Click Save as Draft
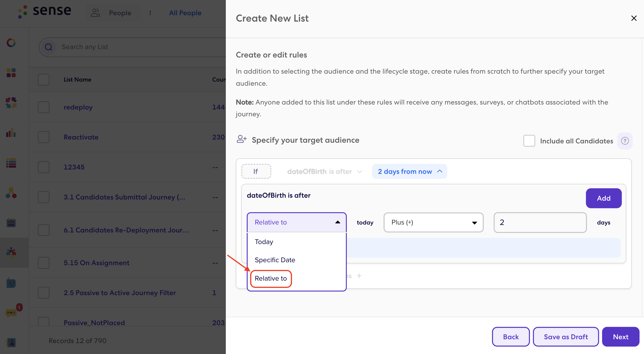 tap(566, 337)
